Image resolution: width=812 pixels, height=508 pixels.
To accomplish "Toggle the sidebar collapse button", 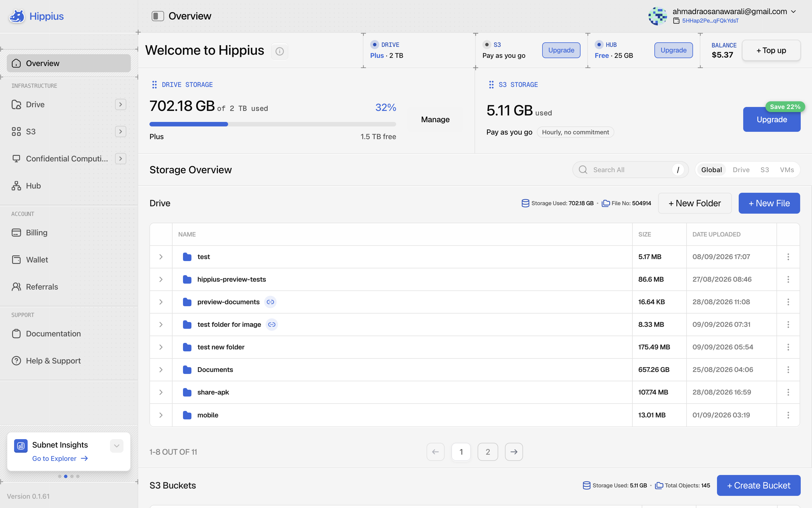I will click(x=158, y=16).
